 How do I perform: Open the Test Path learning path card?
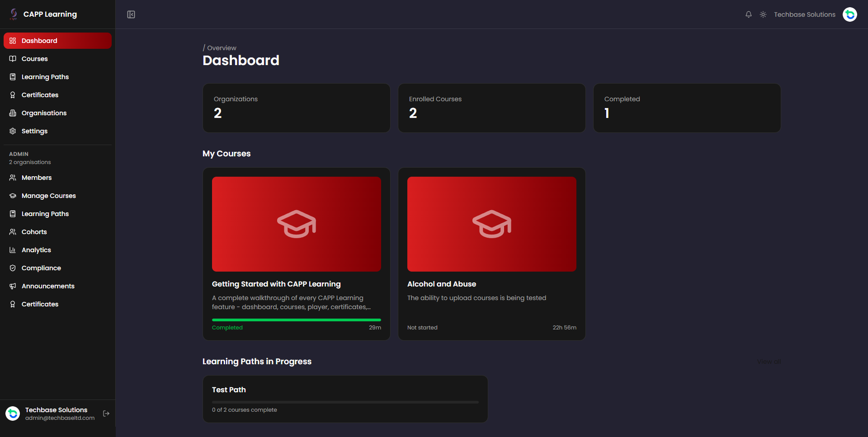pyautogui.click(x=345, y=399)
